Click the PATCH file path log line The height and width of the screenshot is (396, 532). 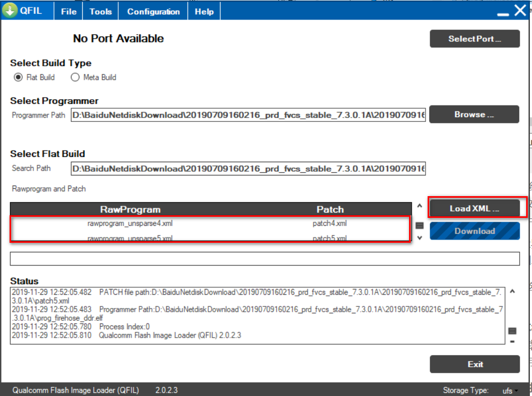(x=257, y=296)
